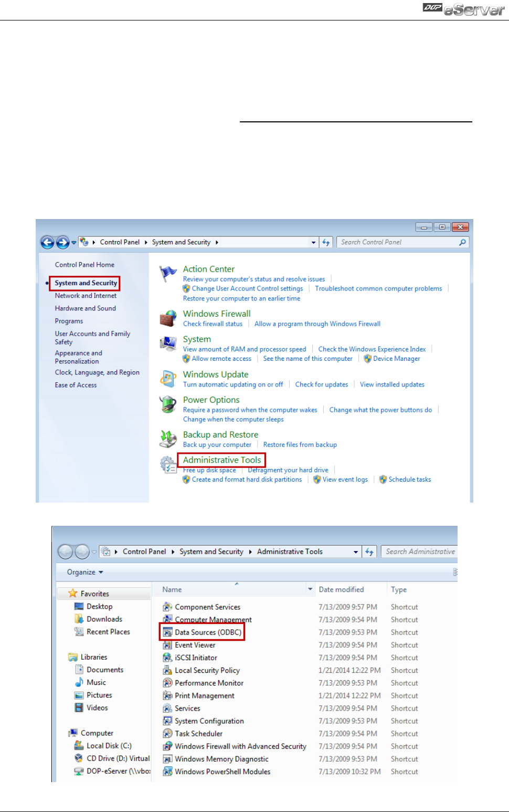This screenshot has height=812, width=509.
Task: Click the Windows PowerShell Modules icon
Action: 167,772
